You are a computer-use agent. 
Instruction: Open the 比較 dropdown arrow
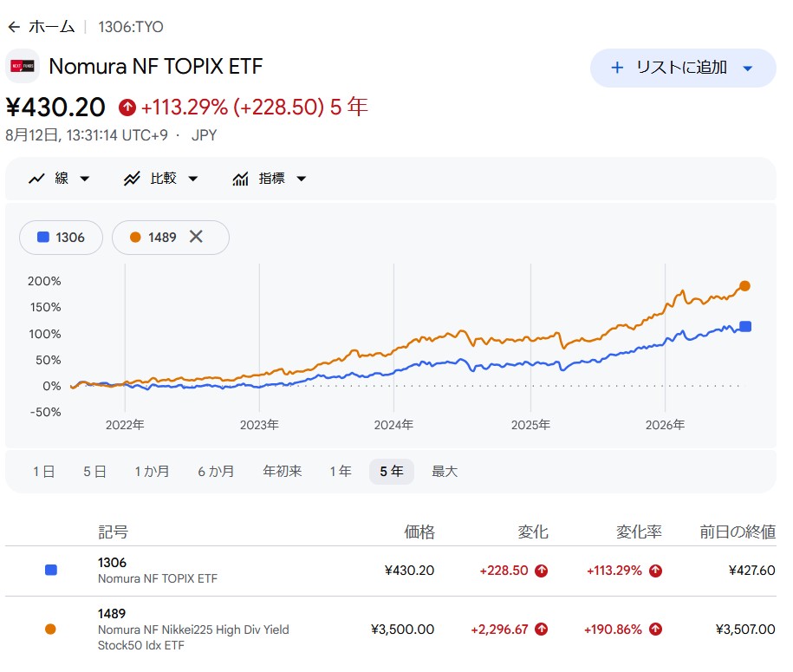coord(193,179)
